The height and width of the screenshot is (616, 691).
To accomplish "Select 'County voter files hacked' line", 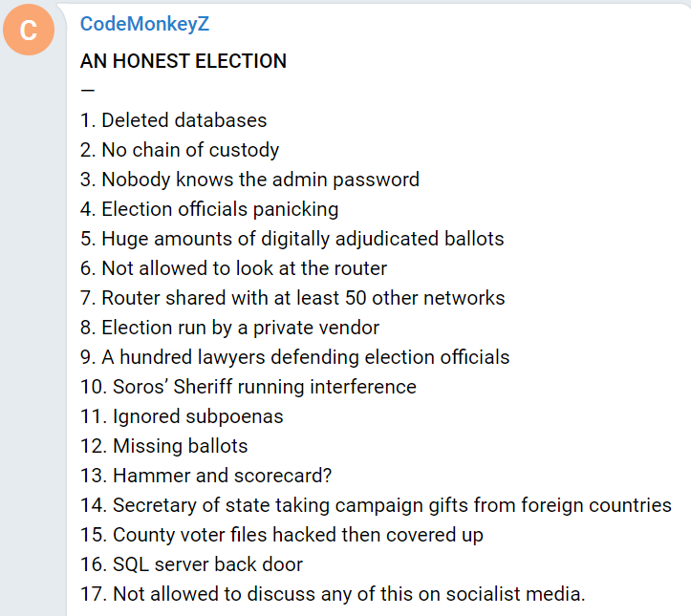I will [x=282, y=535].
